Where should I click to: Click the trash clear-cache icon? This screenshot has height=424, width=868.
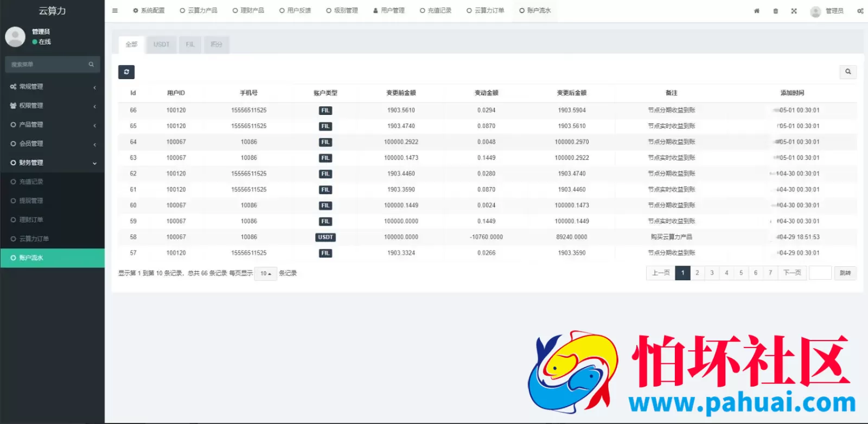click(x=776, y=11)
